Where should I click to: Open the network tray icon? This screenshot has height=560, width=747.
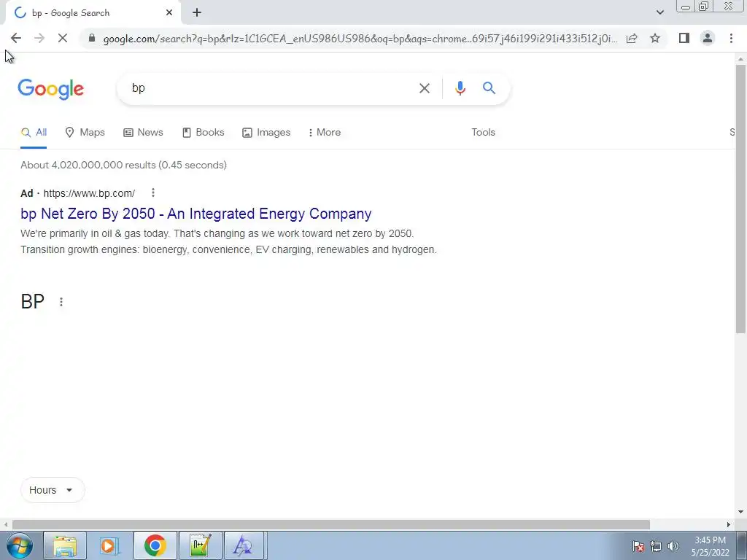click(656, 546)
